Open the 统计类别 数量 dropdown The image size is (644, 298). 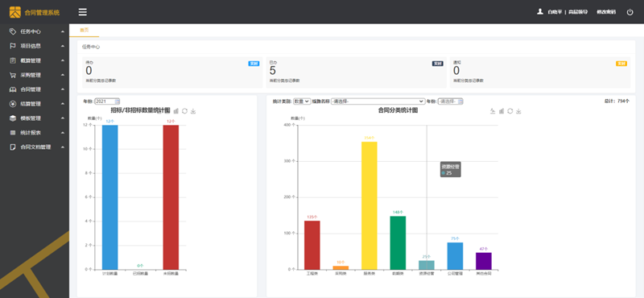pos(302,101)
